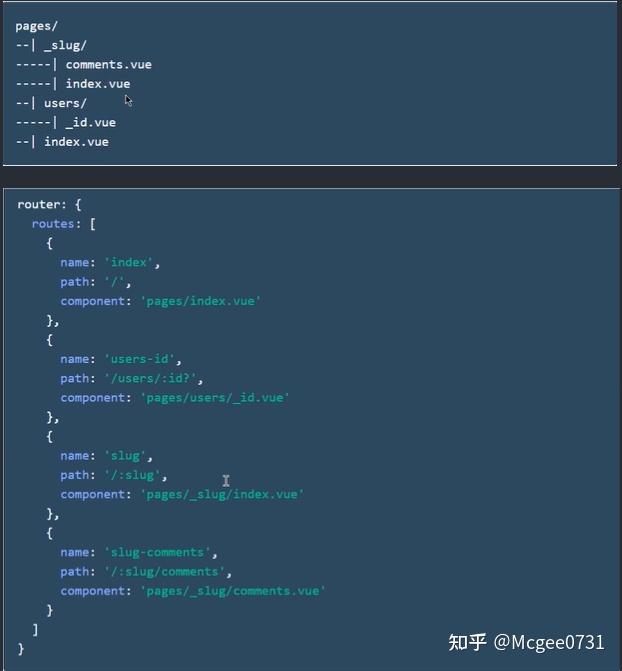Click the pages/ root folder line
Image resolution: width=622 pixels, height=671 pixels.
coord(36,26)
